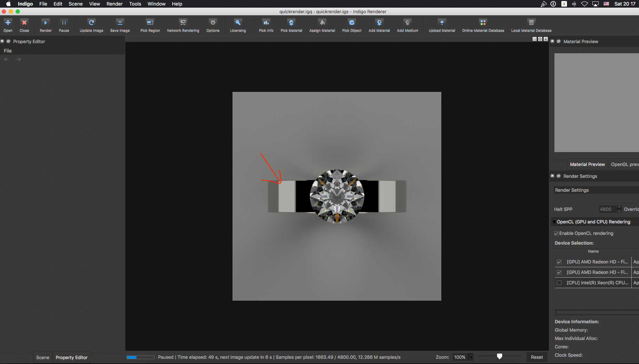Toggle Enable OpenCL rendering checkbox
Viewport: 639px width, 364px height.
click(x=557, y=234)
